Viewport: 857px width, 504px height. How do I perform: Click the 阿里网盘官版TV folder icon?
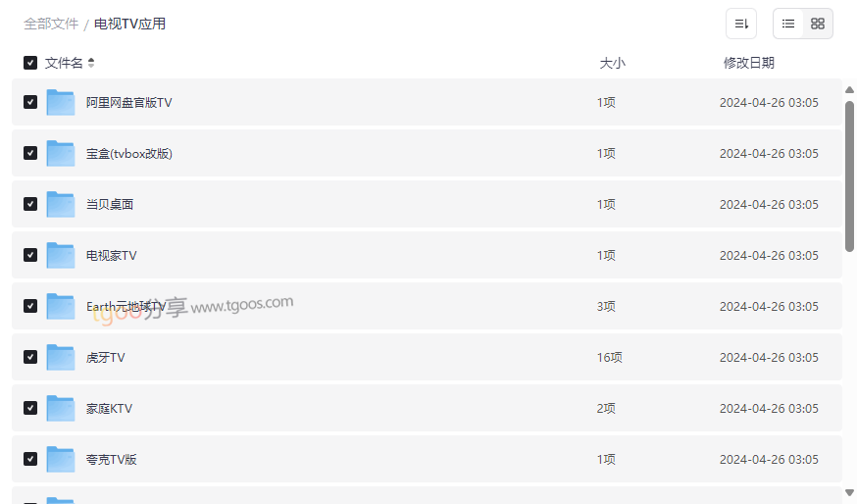tap(61, 102)
